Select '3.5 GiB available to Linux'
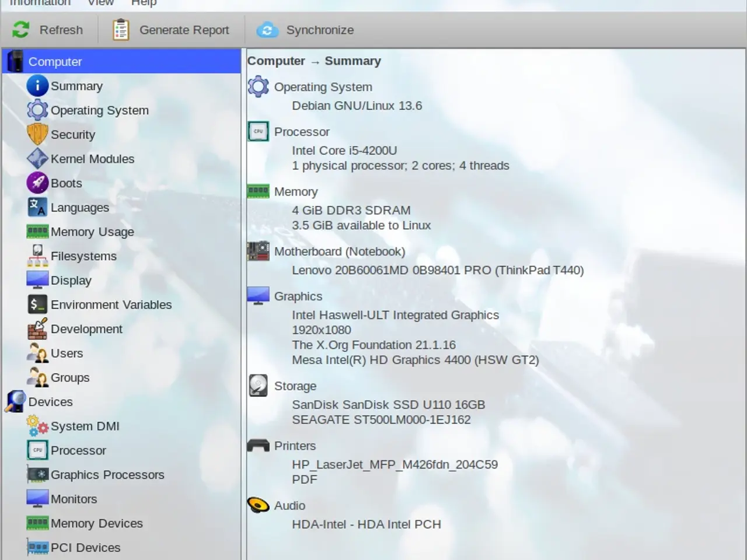747x560 pixels. 361,225
